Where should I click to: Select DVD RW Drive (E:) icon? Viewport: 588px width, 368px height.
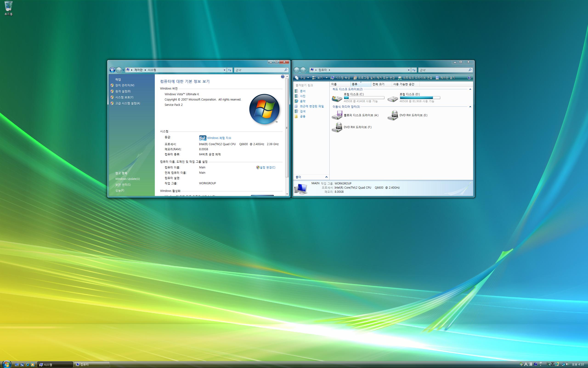tap(393, 115)
